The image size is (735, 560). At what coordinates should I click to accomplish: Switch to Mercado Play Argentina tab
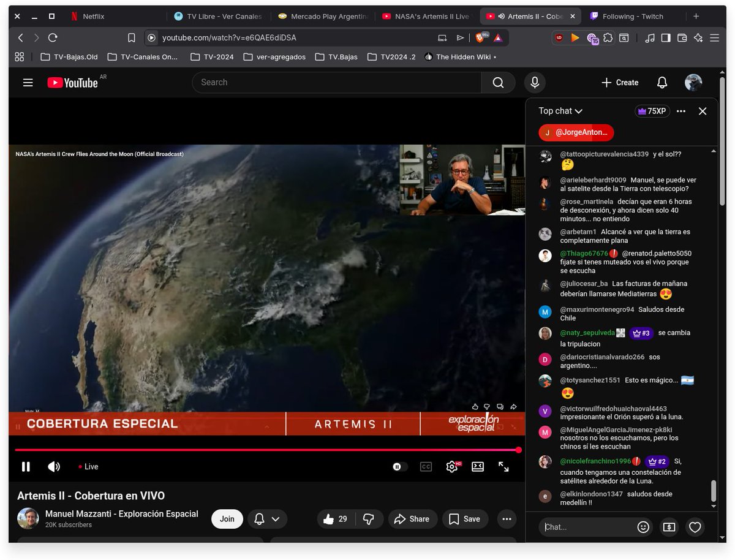click(322, 17)
